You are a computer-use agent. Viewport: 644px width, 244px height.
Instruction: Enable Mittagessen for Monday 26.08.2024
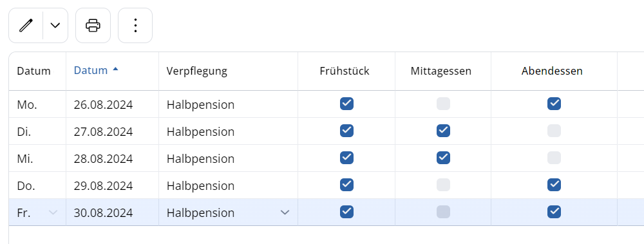pos(443,104)
